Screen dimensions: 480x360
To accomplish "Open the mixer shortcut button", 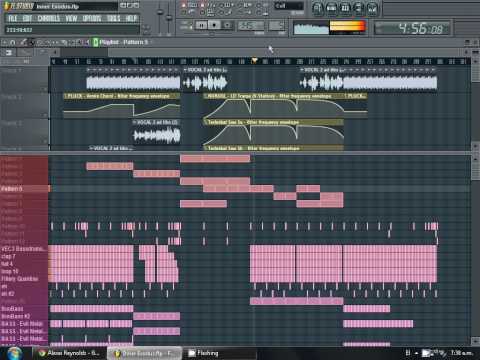I will point(372,8).
